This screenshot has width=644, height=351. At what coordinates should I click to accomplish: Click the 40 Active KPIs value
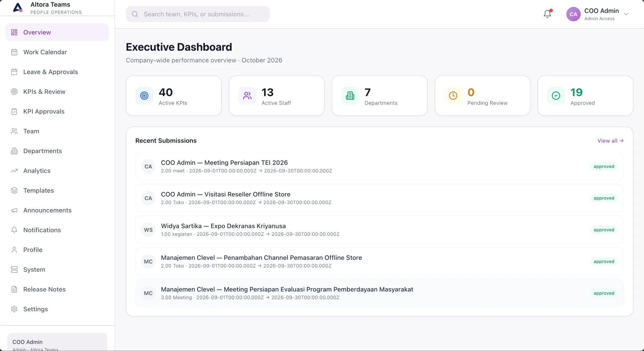166,93
